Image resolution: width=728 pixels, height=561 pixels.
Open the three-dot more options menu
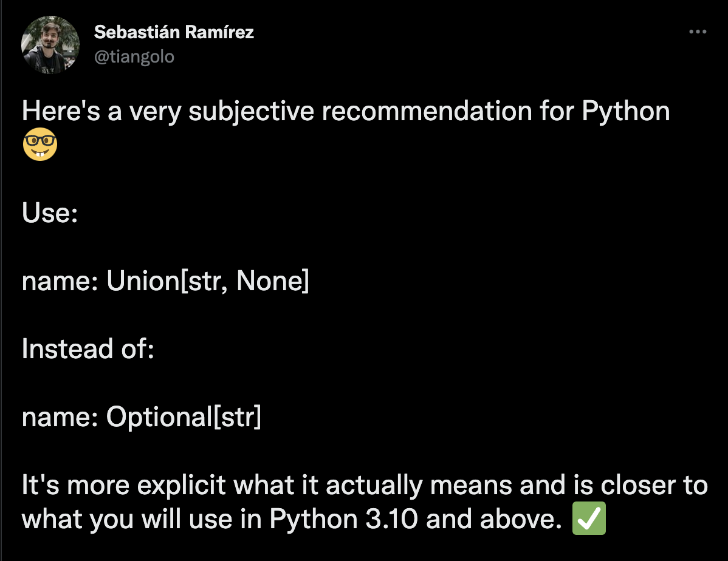click(x=698, y=32)
